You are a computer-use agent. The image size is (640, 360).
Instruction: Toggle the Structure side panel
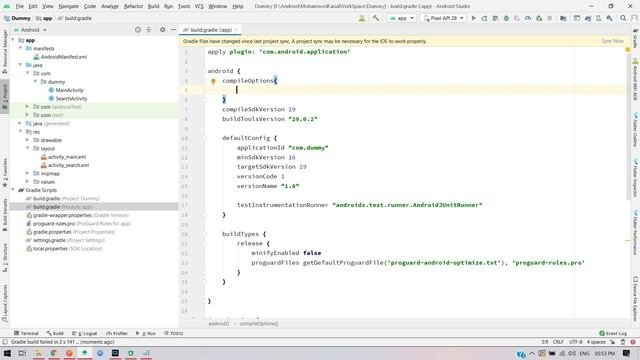pos(4,258)
